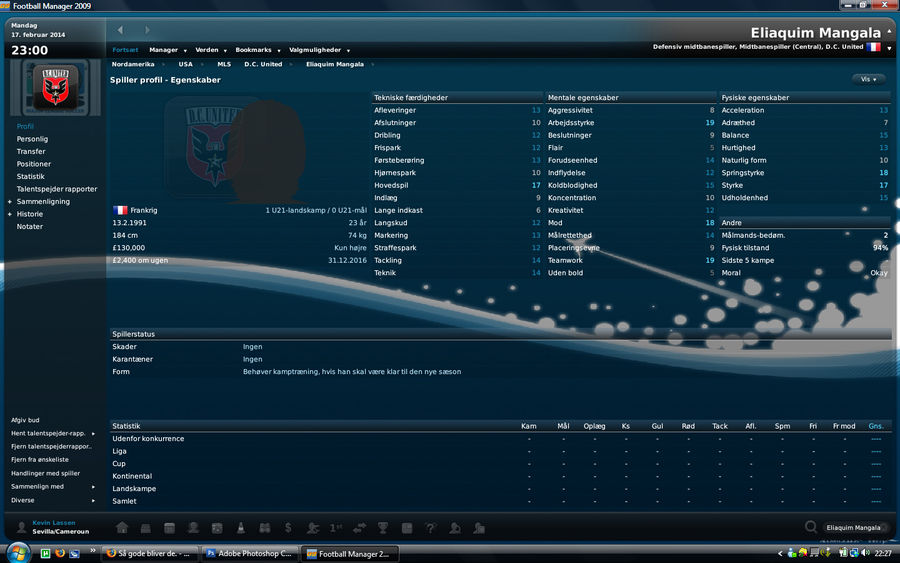The image size is (900, 563).
Task: Click the system clock showing 22:27
Action: click(883, 553)
